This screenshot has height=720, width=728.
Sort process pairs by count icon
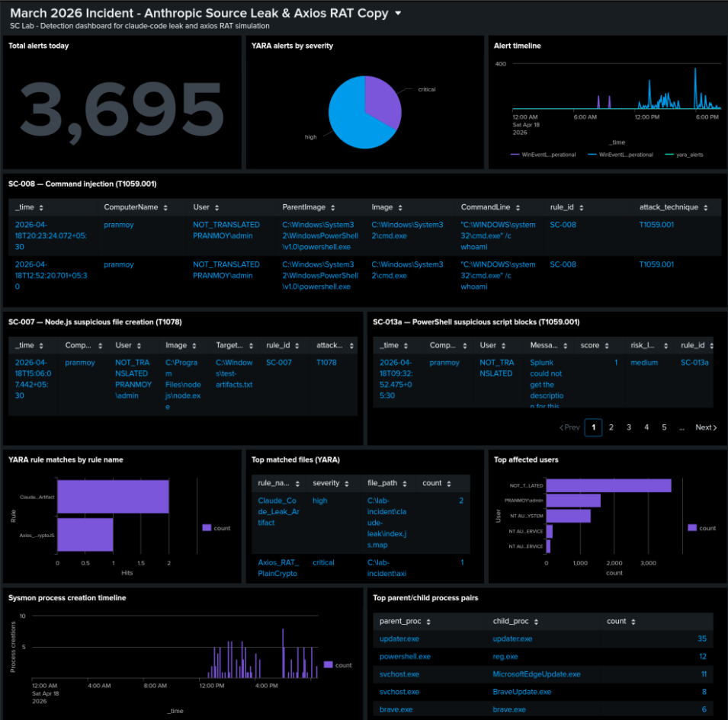click(633, 622)
